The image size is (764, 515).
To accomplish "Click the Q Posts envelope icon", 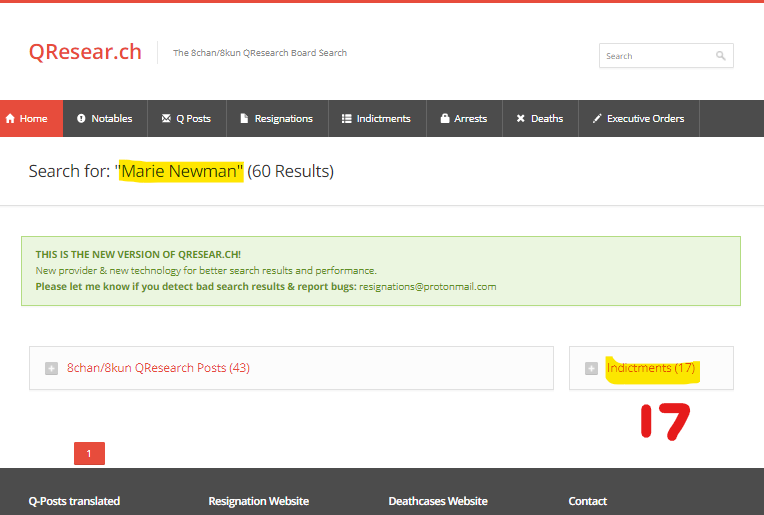I will [166, 118].
